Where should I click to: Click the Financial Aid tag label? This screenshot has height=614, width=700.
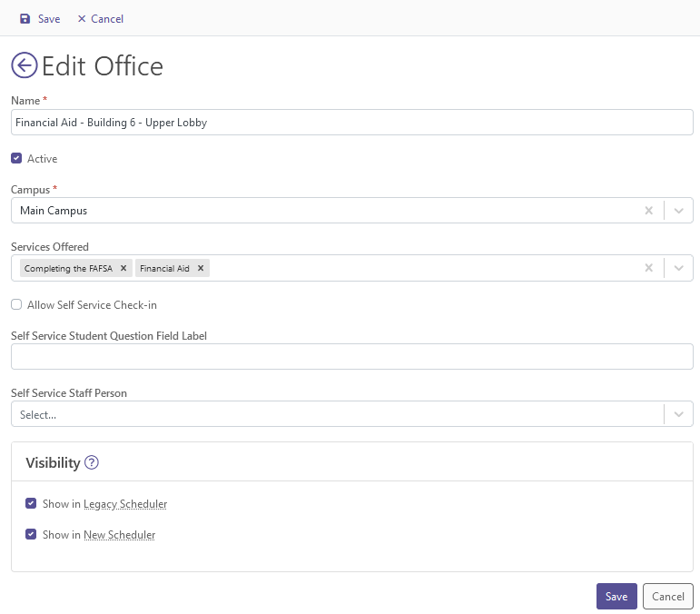tap(164, 268)
